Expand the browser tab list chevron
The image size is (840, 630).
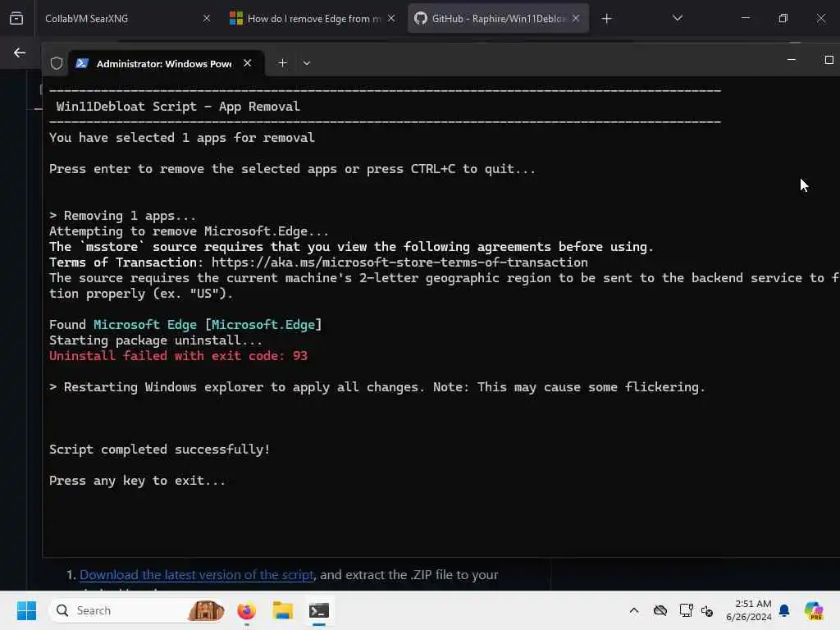point(677,18)
